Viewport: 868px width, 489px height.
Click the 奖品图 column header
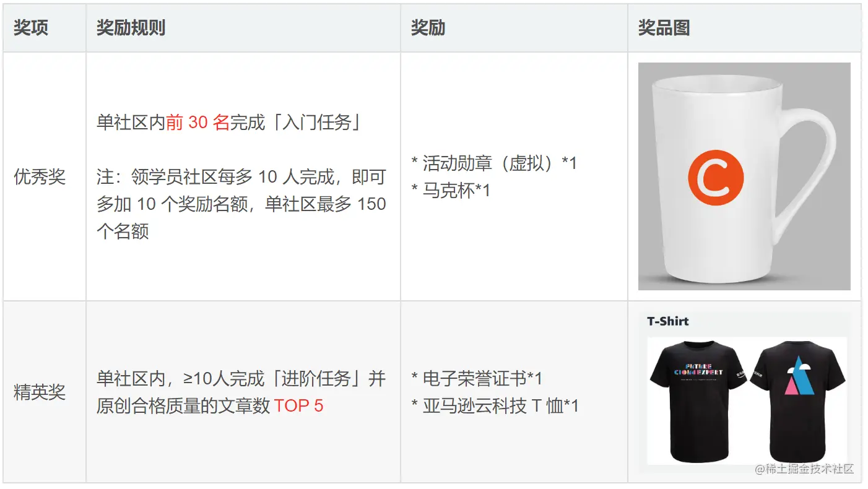point(664,28)
